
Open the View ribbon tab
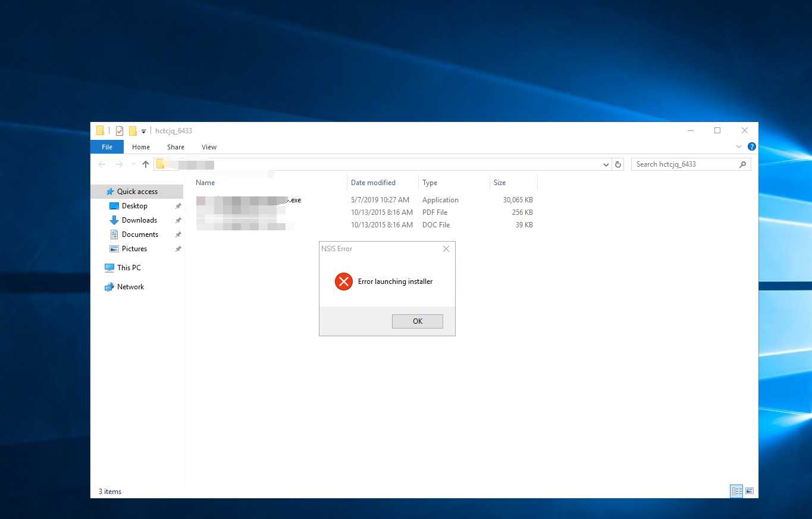(x=209, y=147)
